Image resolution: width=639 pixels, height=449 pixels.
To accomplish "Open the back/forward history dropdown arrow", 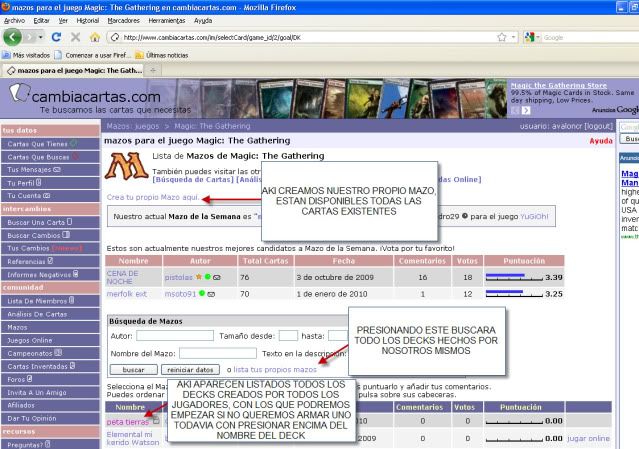I will pos(40,37).
